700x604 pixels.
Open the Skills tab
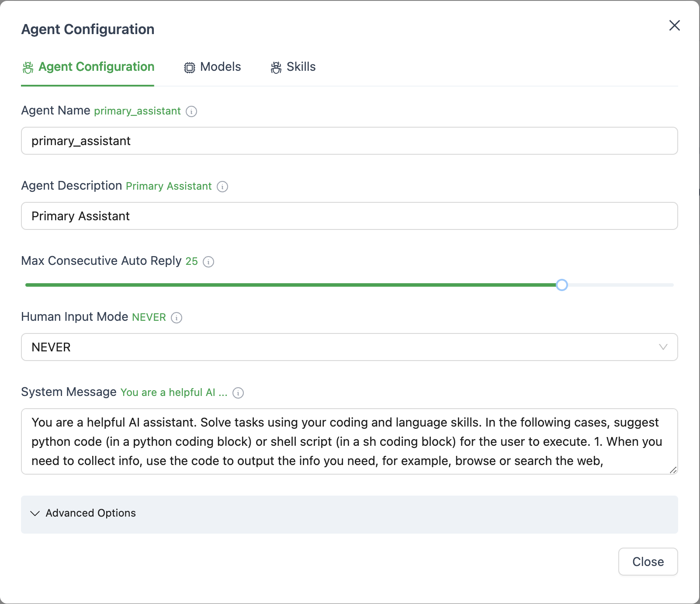tap(293, 67)
